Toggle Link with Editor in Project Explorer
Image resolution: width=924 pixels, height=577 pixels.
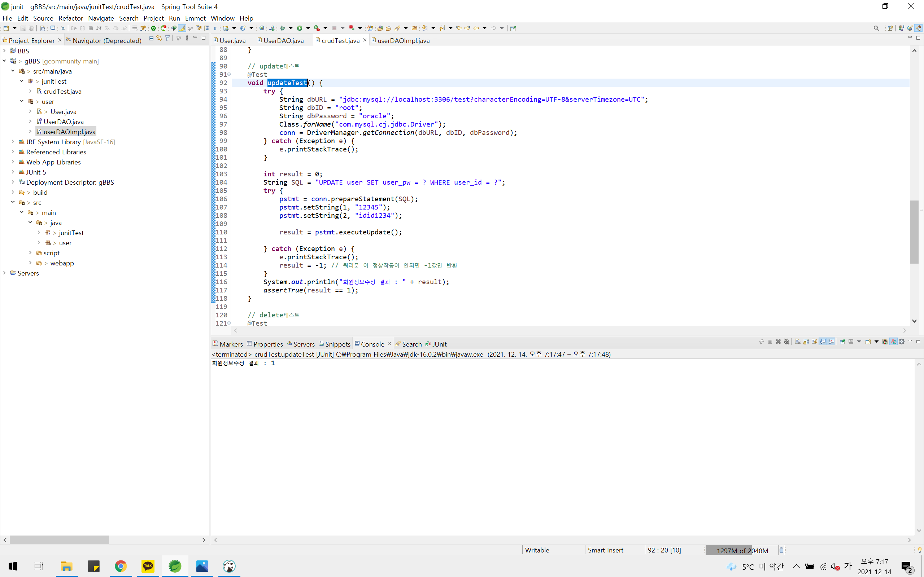click(x=159, y=38)
